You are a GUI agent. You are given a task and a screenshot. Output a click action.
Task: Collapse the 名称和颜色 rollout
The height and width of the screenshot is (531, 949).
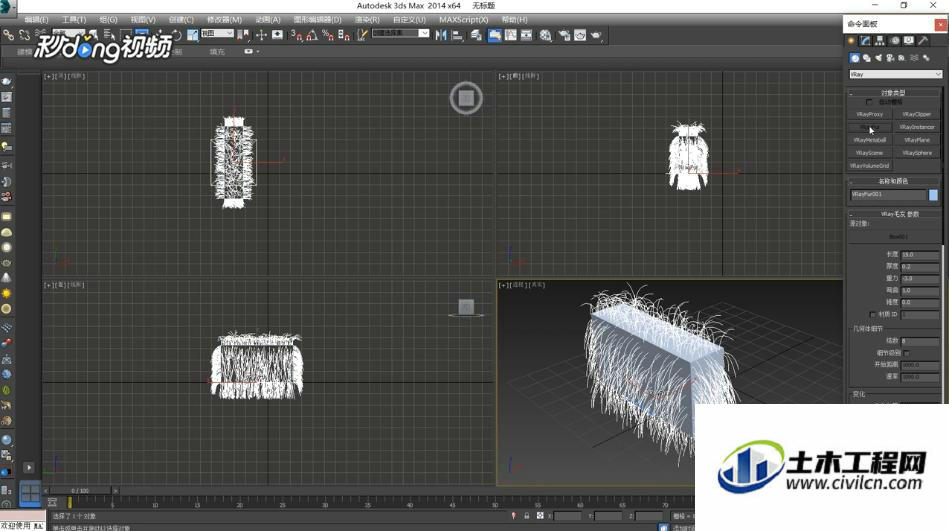coord(893,181)
